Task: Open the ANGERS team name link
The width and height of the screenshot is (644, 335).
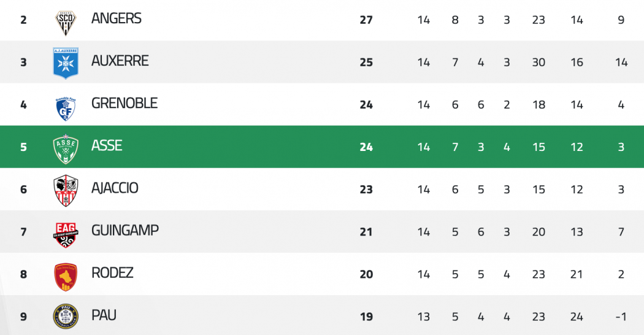Action: 117,18
